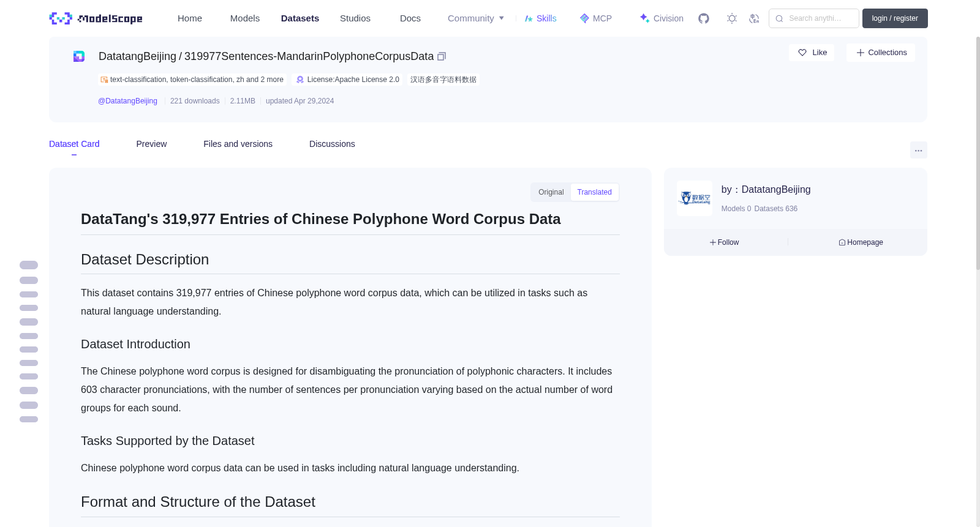The width and height of the screenshot is (980, 527).
Task: Click the search magnifier icon
Action: pos(779,18)
